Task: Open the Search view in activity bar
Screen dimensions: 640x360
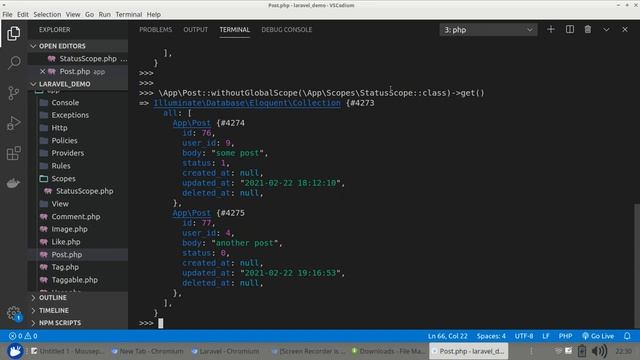Action: pyautogui.click(x=13, y=63)
